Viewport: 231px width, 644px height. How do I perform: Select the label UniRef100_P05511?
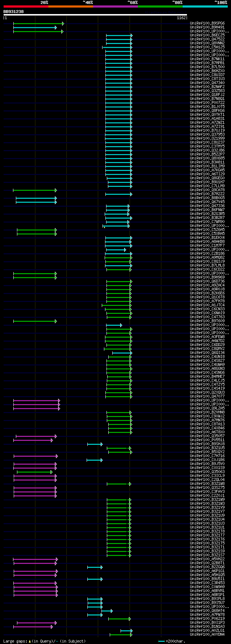pyautogui.click(x=207, y=440)
